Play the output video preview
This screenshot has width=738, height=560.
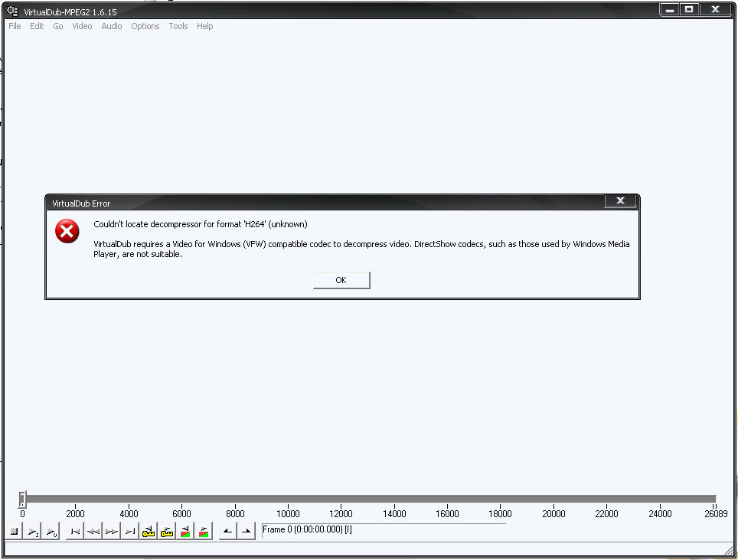point(51,532)
